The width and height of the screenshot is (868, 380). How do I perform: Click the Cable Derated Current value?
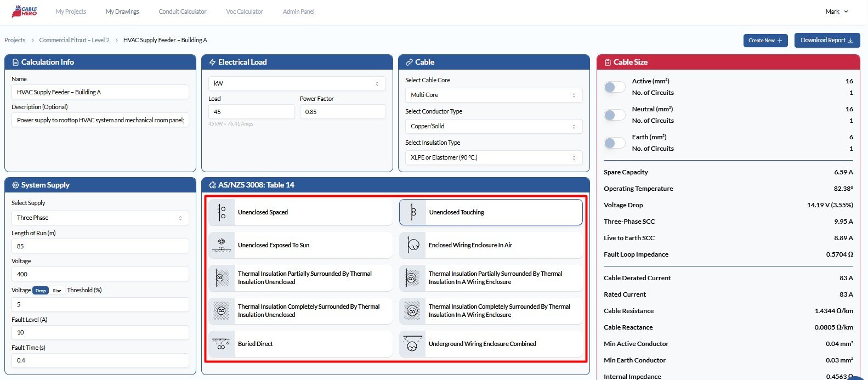click(846, 278)
